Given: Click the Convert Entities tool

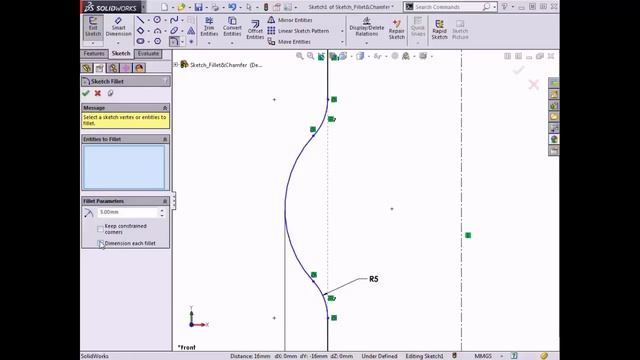Looking at the screenshot, I should click(232, 27).
